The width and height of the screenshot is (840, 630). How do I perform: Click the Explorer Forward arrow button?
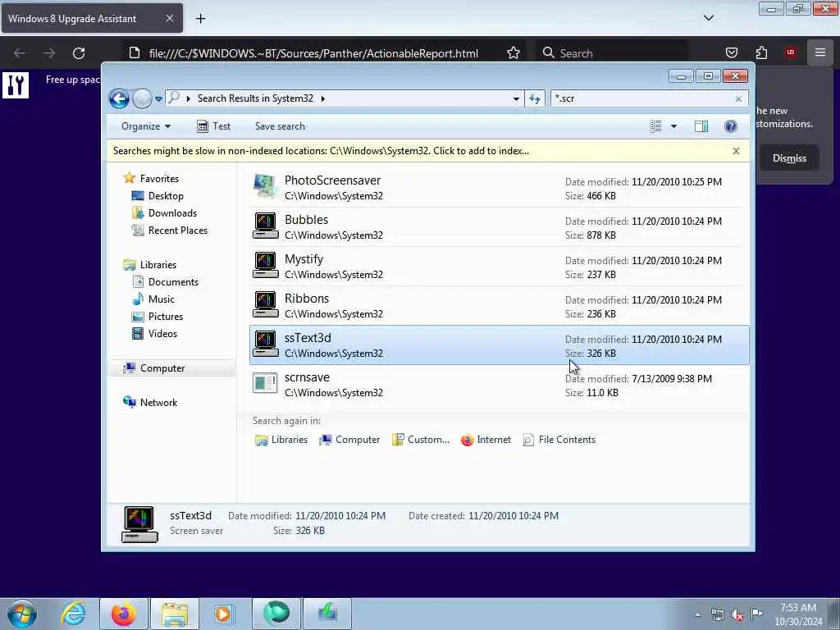point(142,98)
